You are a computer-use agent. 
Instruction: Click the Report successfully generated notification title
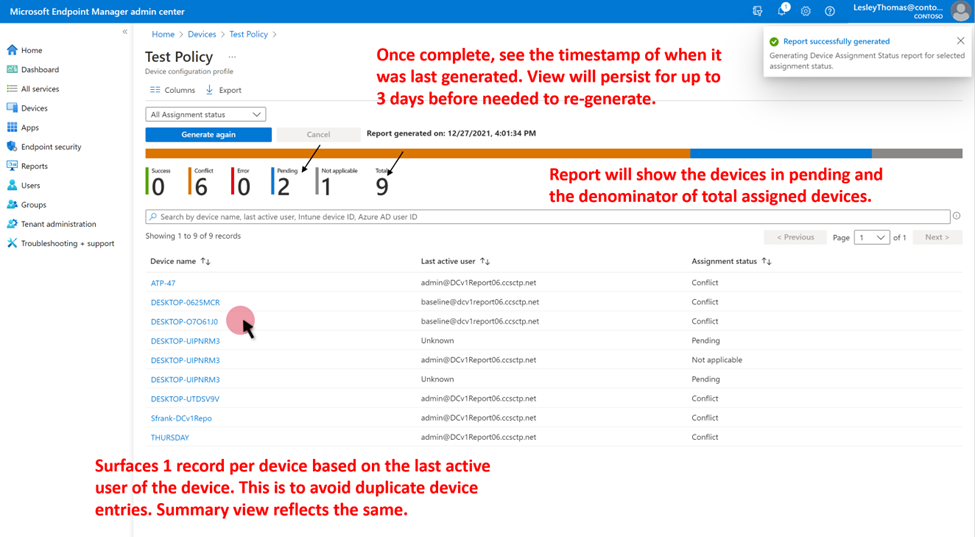coord(836,41)
